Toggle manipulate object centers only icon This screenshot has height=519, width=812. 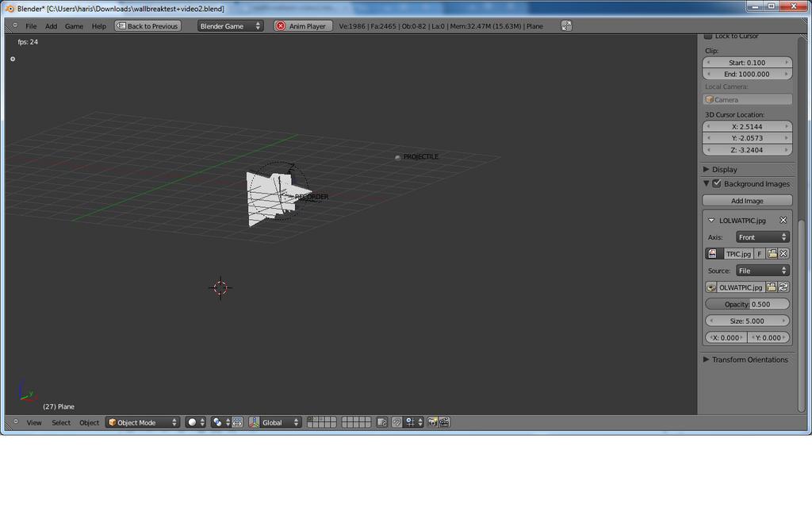click(237, 422)
